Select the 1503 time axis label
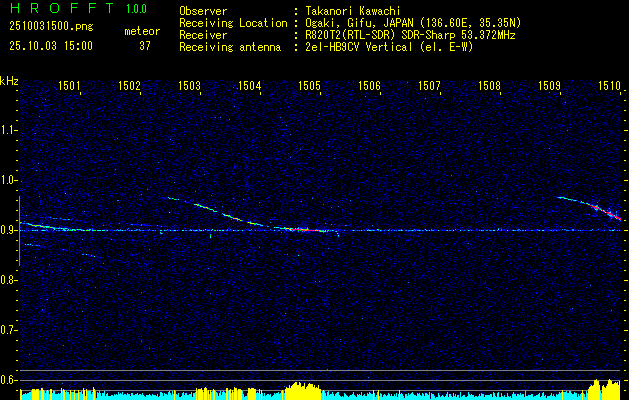Screen dimensions: 629x400 point(189,87)
